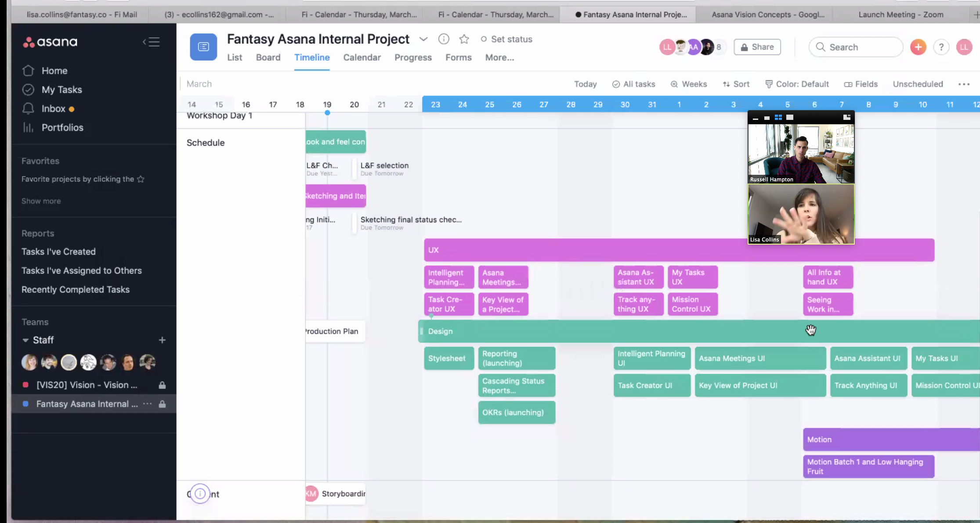The height and width of the screenshot is (523, 980).
Task: Select the Design timeline bar
Action: click(698, 331)
